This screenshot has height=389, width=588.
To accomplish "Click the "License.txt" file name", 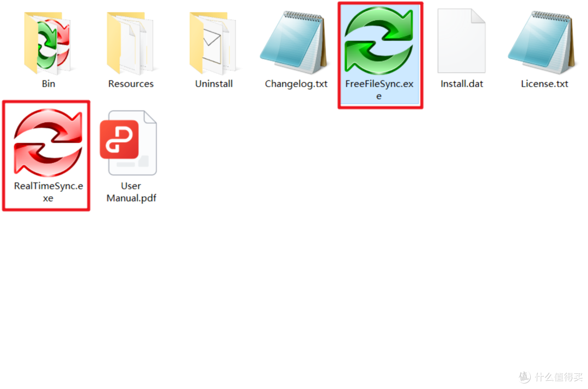I will (x=544, y=84).
